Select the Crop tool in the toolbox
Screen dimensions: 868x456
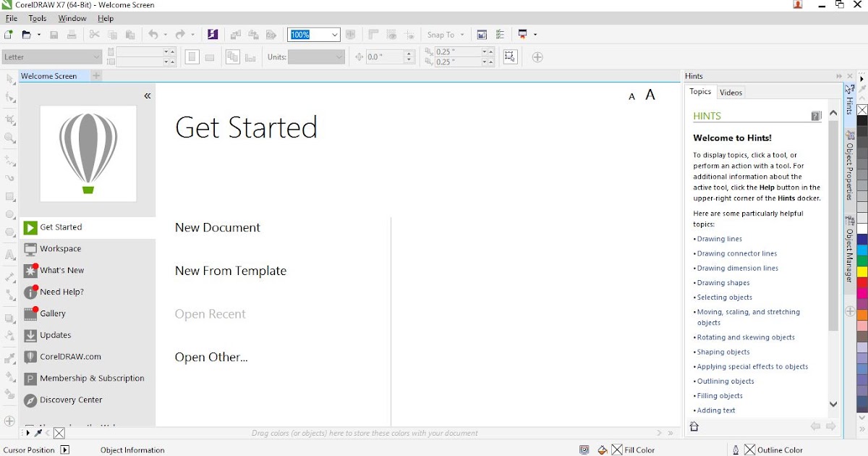9,119
